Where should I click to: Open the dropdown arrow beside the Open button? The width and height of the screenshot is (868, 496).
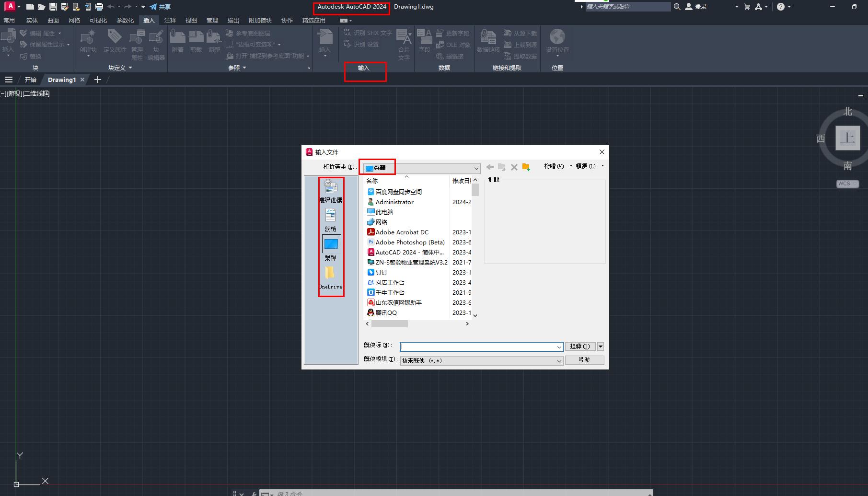(x=601, y=346)
